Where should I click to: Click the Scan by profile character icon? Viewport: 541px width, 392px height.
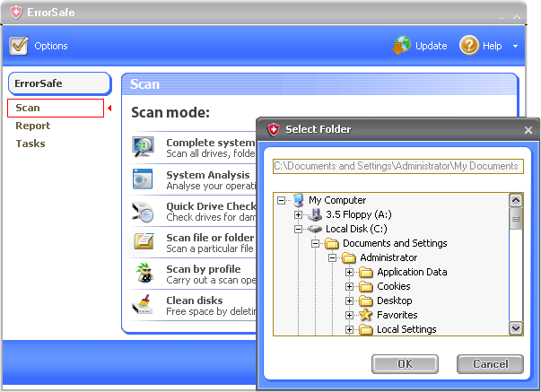[x=144, y=273]
